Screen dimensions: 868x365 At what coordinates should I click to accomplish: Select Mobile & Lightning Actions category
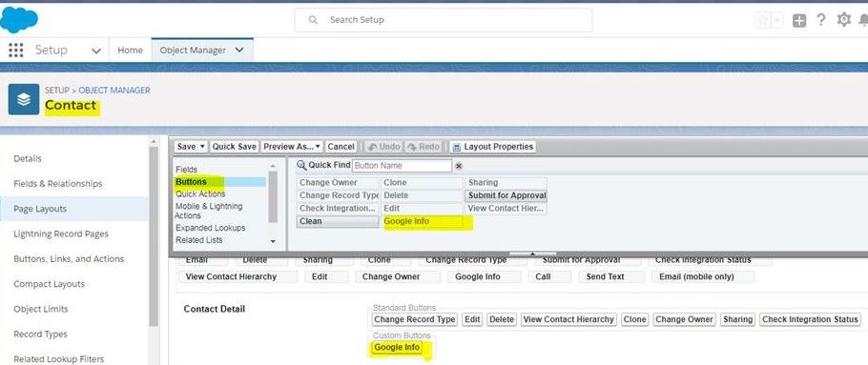tap(209, 211)
